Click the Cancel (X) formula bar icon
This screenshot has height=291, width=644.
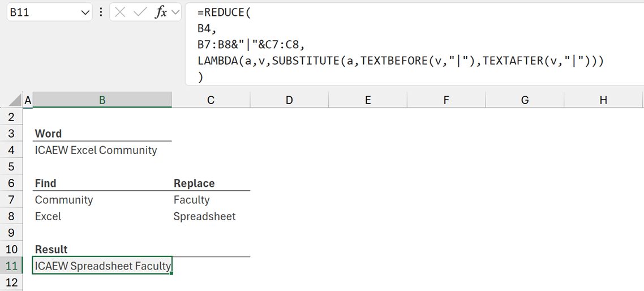[x=120, y=12]
